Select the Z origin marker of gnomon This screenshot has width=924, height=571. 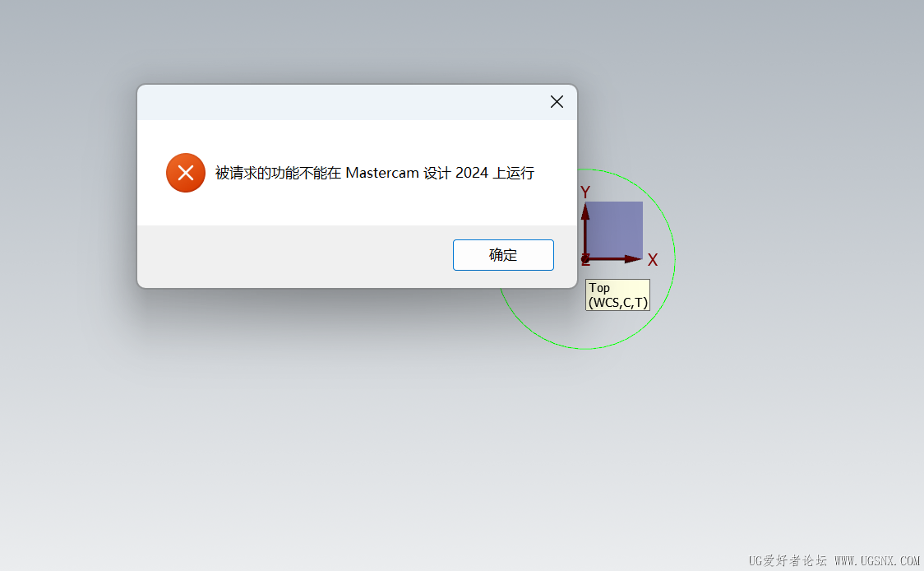pyautogui.click(x=585, y=259)
